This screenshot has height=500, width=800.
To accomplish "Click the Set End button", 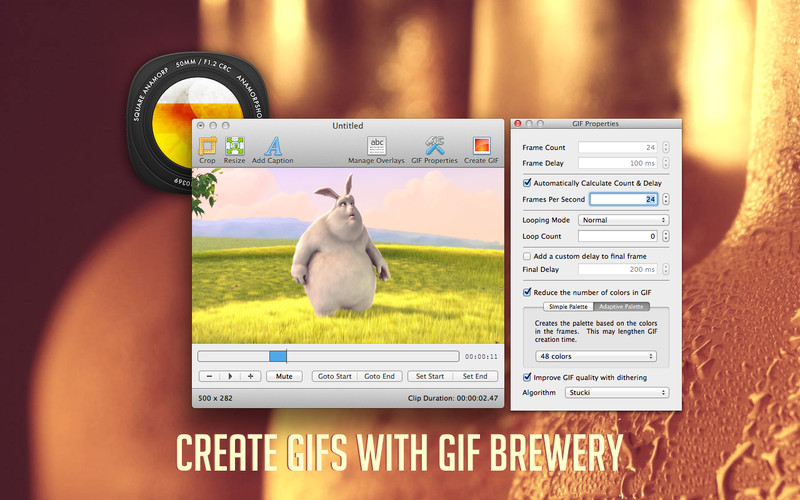I will tap(475, 376).
